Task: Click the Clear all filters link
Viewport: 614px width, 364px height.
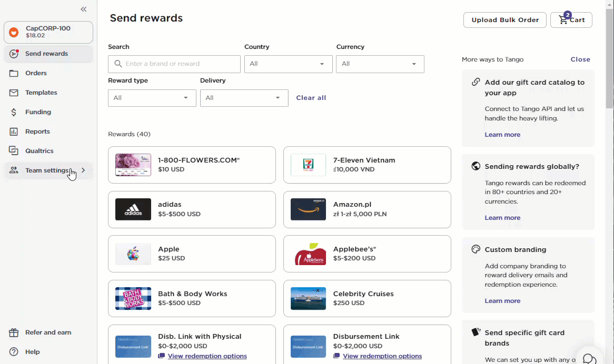Action: coord(311,98)
